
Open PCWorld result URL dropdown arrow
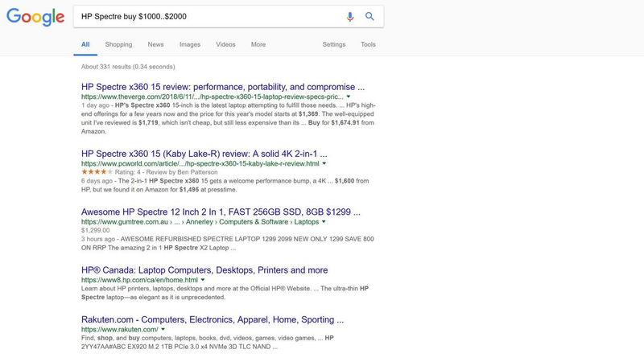coord(324,164)
